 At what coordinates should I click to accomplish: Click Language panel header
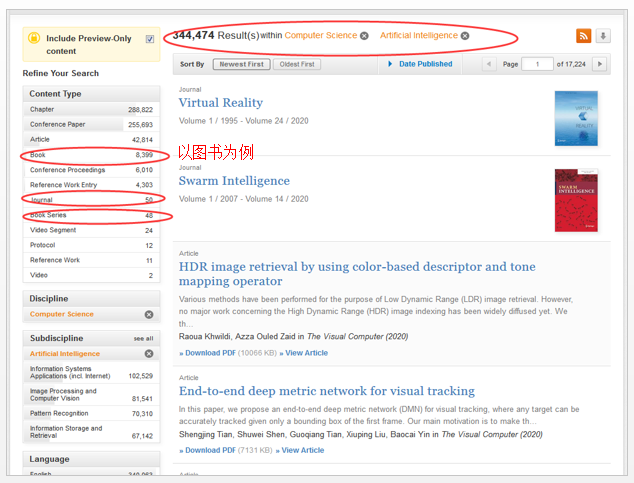tap(91, 459)
